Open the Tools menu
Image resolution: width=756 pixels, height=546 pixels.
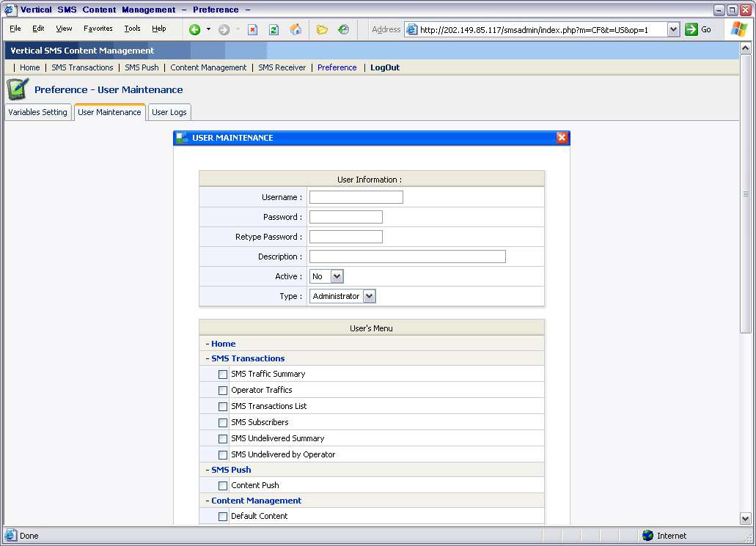[132, 29]
